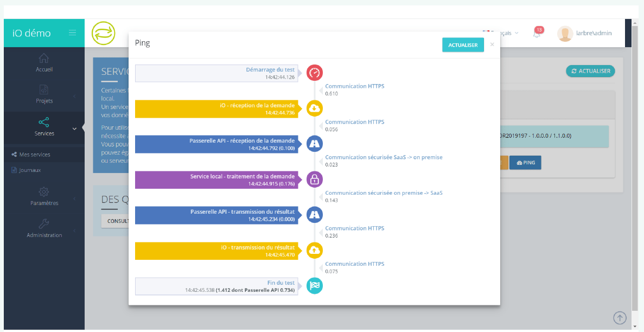
Task: Close the Ping dialog
Action: click(x=492, y=44)
